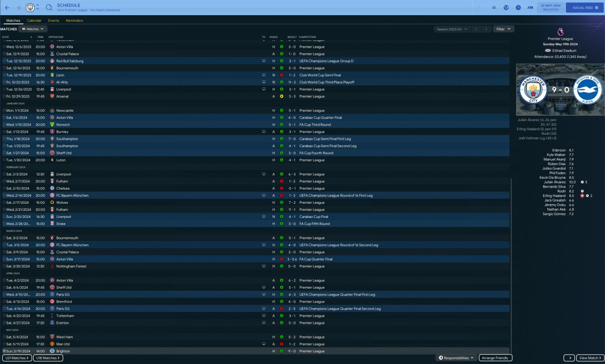Click the Liverpool badge in the 12/26/2023 row
This screenshot has width=605, height=364.
click(52, 89)
